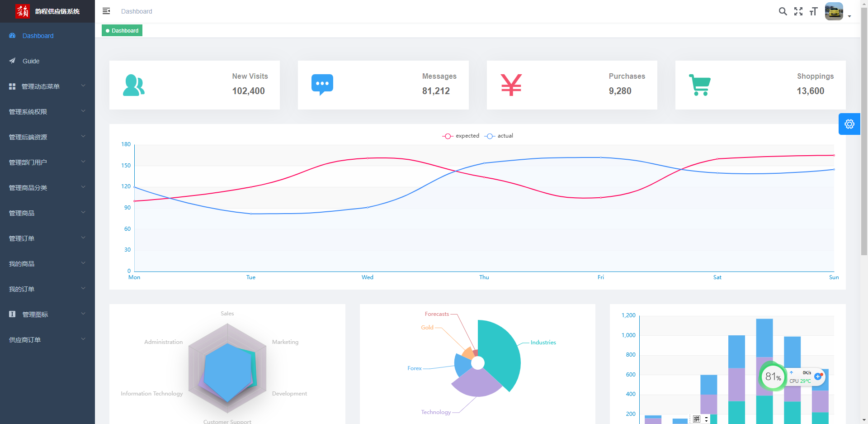Click the Gold pie label

[x=427, y=327]
